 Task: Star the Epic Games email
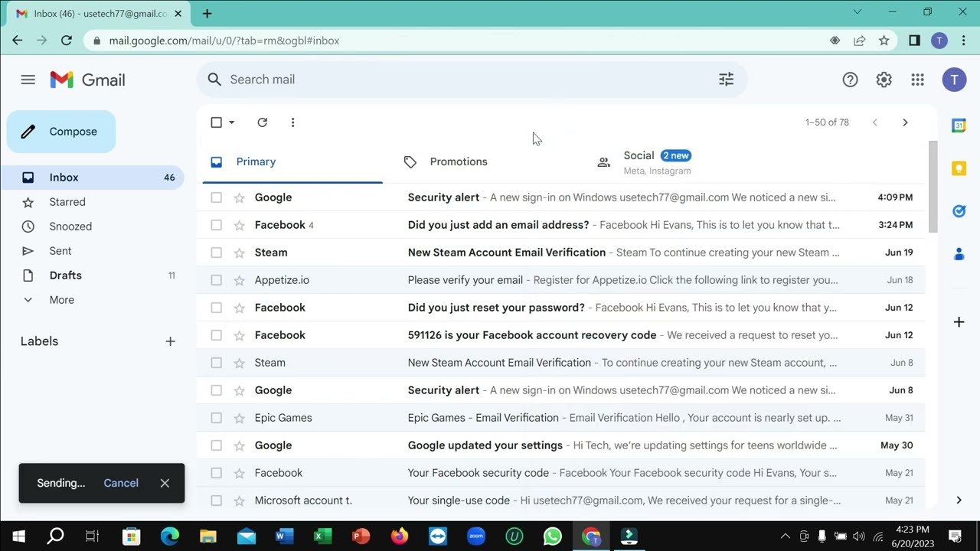(x=239, y=418)
